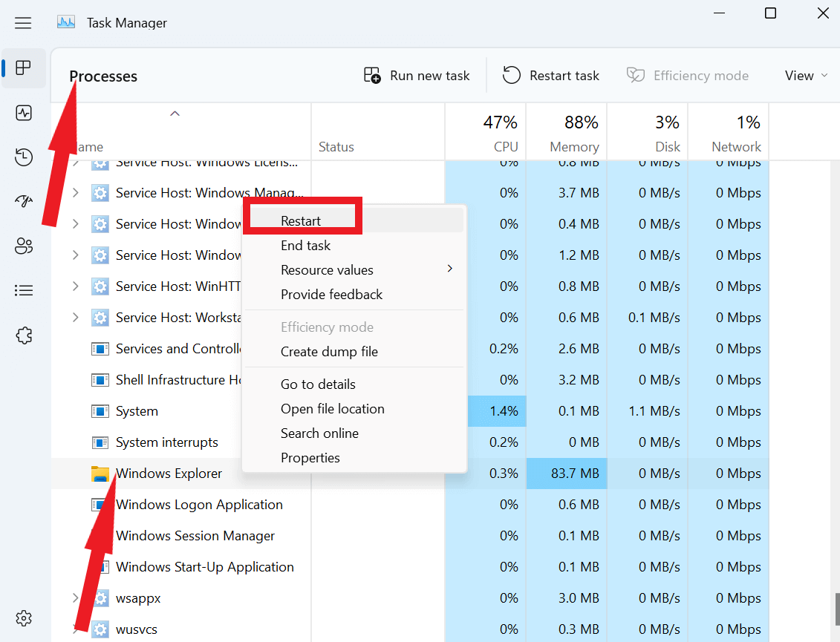Open the Startup apps section
840x642 pixels.
(x=23, y=200)
